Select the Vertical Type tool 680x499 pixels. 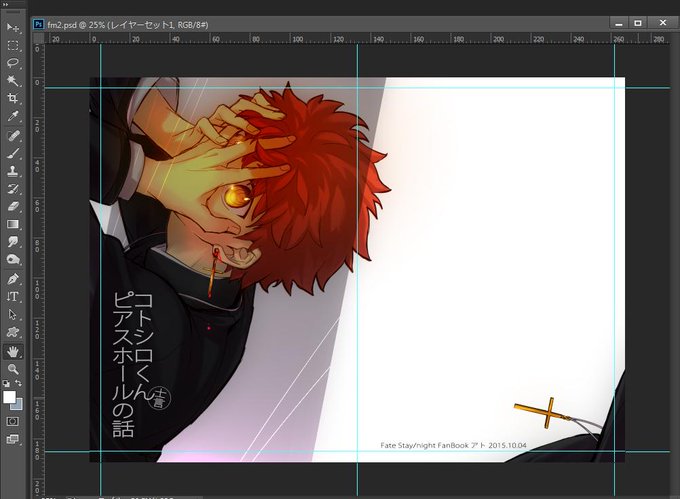pos(13,297)
